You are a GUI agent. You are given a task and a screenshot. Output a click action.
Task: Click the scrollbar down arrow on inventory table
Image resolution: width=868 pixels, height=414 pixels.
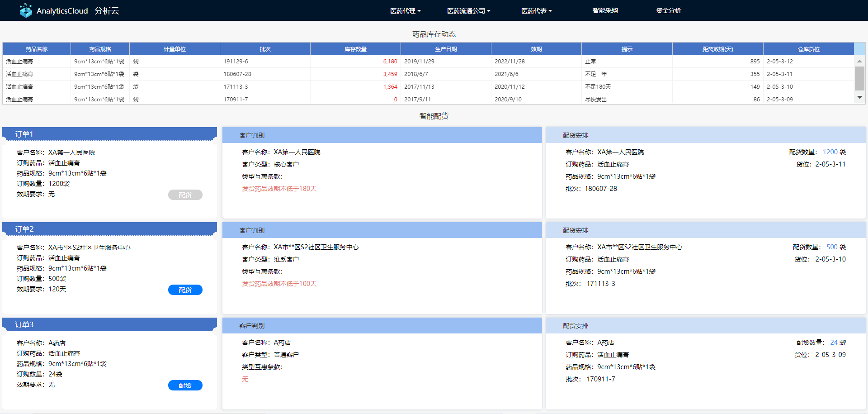coord(859,96)
